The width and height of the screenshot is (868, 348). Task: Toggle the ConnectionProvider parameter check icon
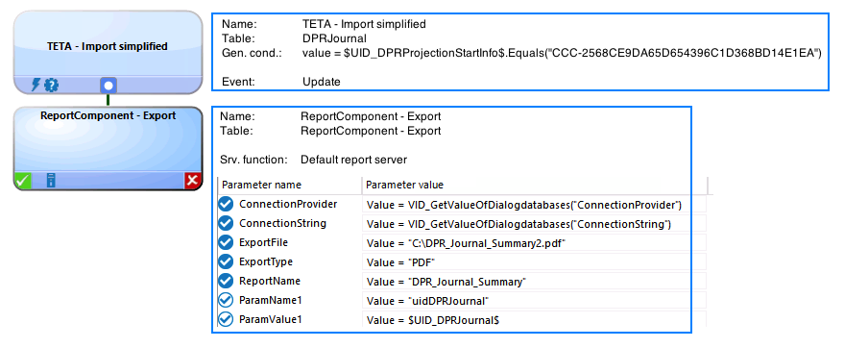point(226,204)
